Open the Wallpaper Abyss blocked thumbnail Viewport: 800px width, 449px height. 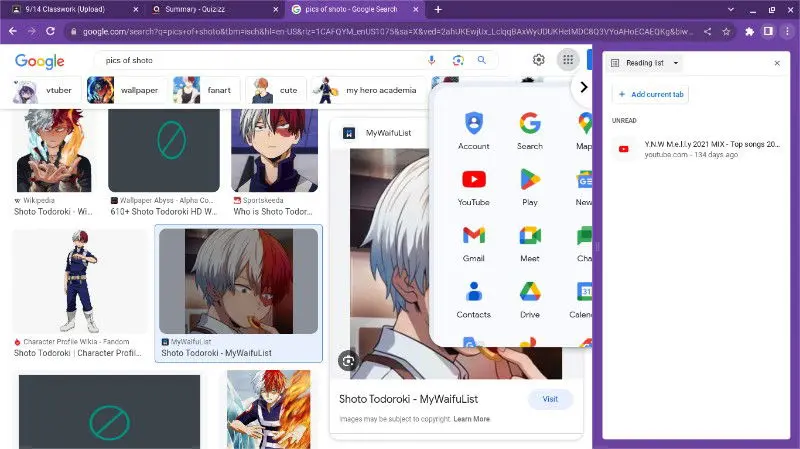pos(164,151)
